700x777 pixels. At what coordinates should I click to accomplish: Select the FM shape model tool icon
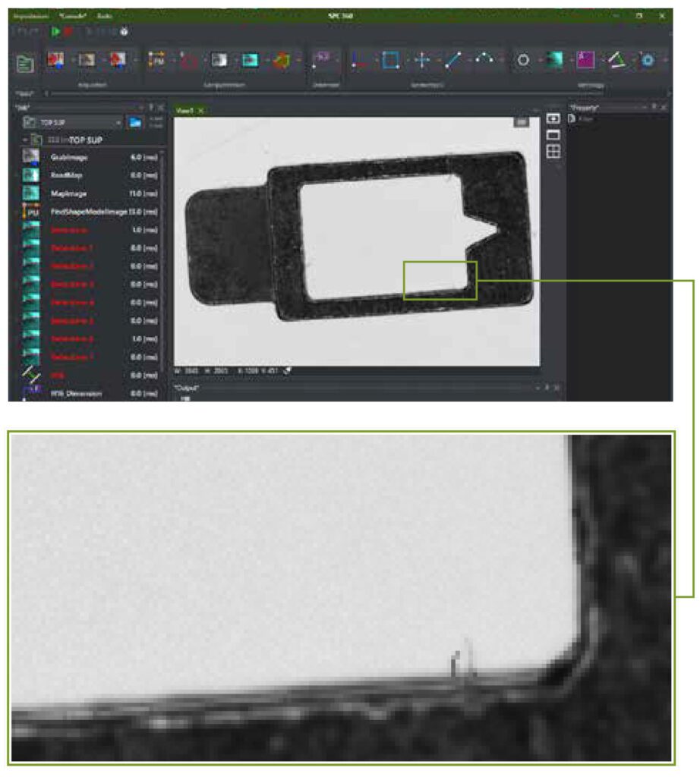156,61
